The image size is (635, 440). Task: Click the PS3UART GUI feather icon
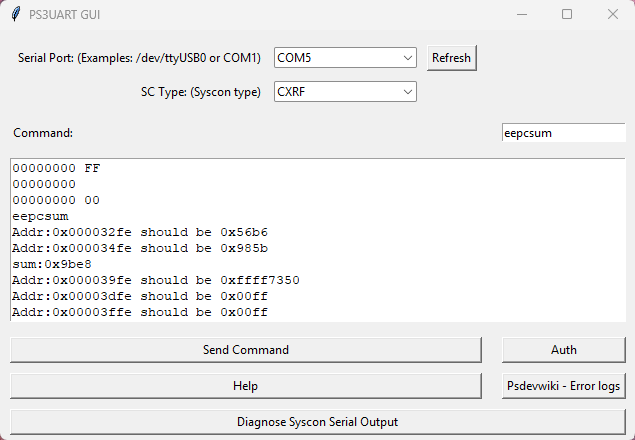14,14
